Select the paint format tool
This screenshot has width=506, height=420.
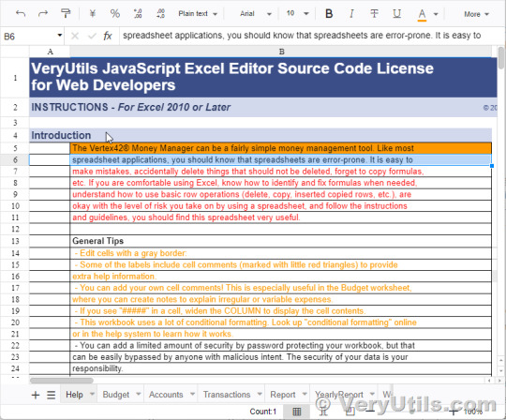coord(66,13)
